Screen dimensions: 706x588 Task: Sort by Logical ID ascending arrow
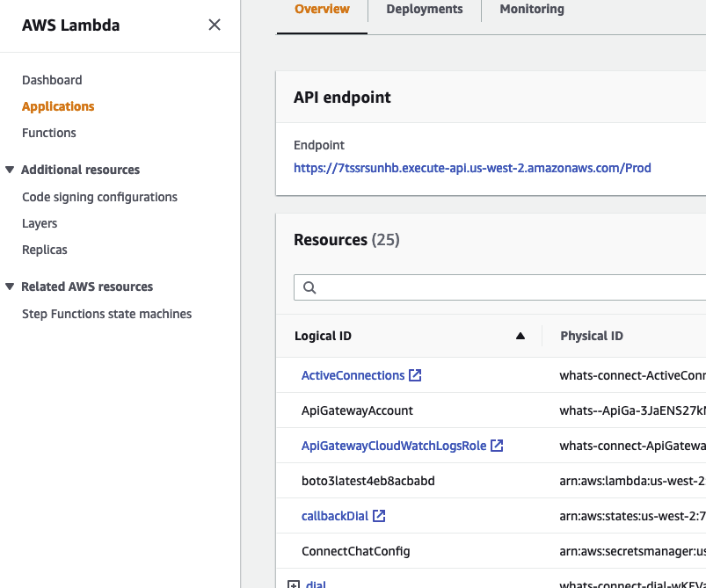pos(520,336)
